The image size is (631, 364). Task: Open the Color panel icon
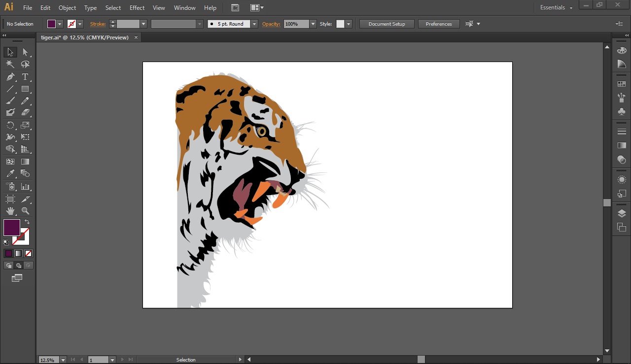(622, 51)
